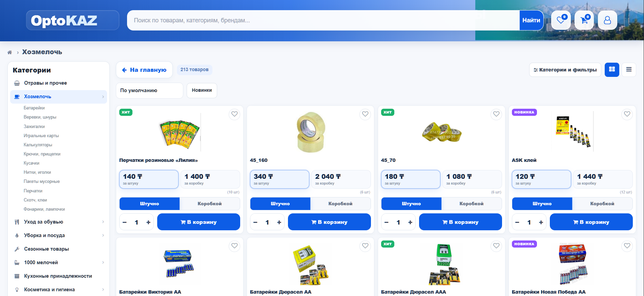644x296 pixels.
Task: Increase quantity for ASK клей
Action: 541,222
